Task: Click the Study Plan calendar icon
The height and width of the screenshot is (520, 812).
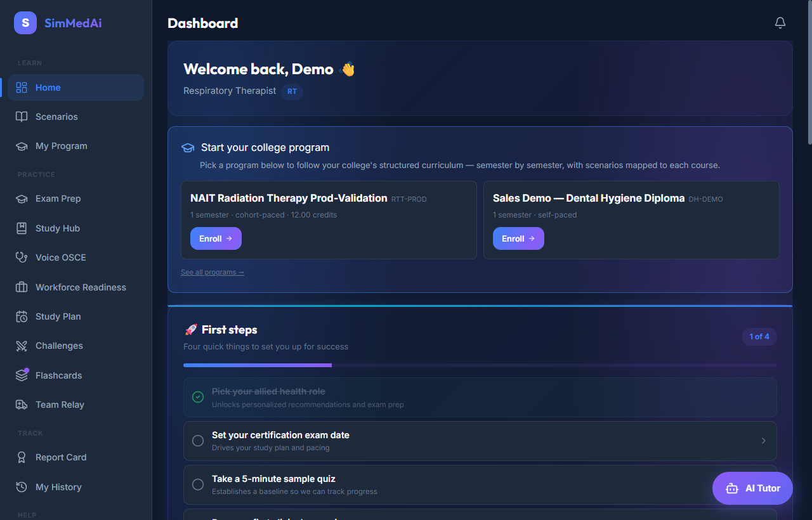Action: (22, 316)
